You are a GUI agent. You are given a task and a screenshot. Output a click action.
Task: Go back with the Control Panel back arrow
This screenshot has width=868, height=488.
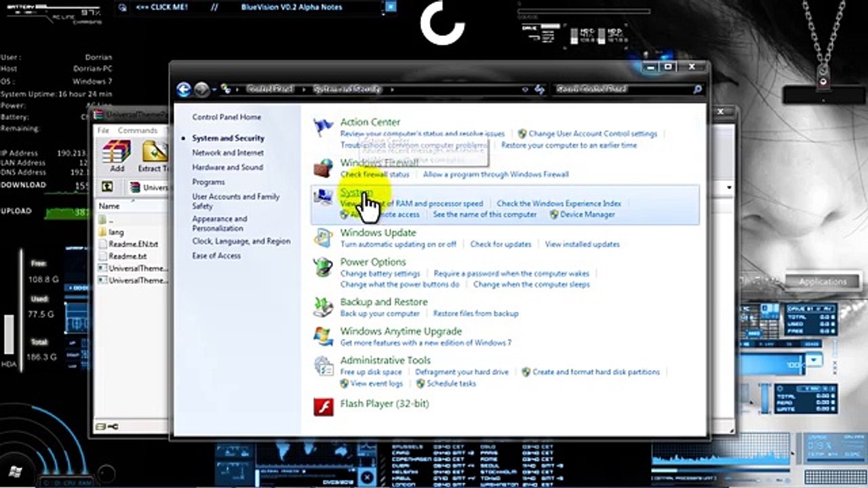[x=184, y=89]
